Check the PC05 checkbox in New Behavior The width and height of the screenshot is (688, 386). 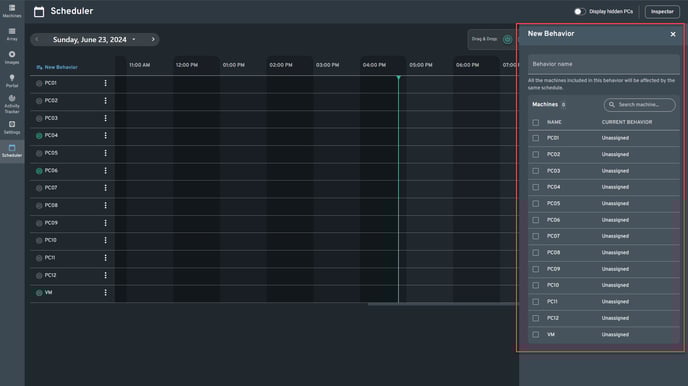point(536,204)
